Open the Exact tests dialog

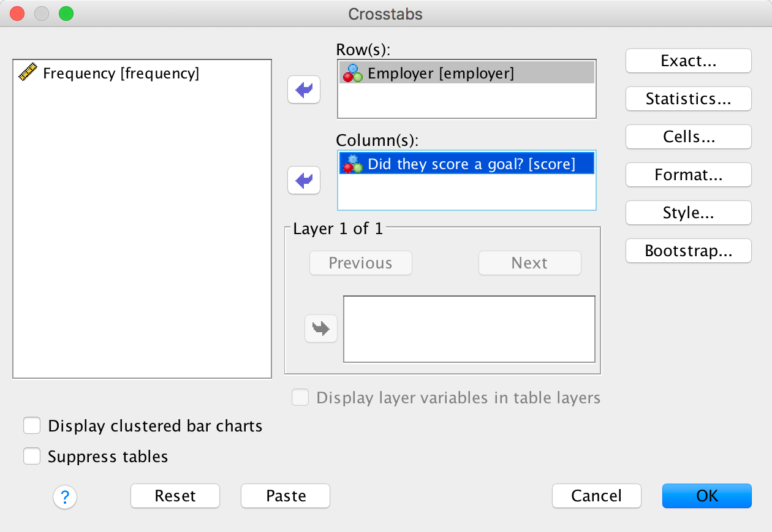(x=688, y=61)
